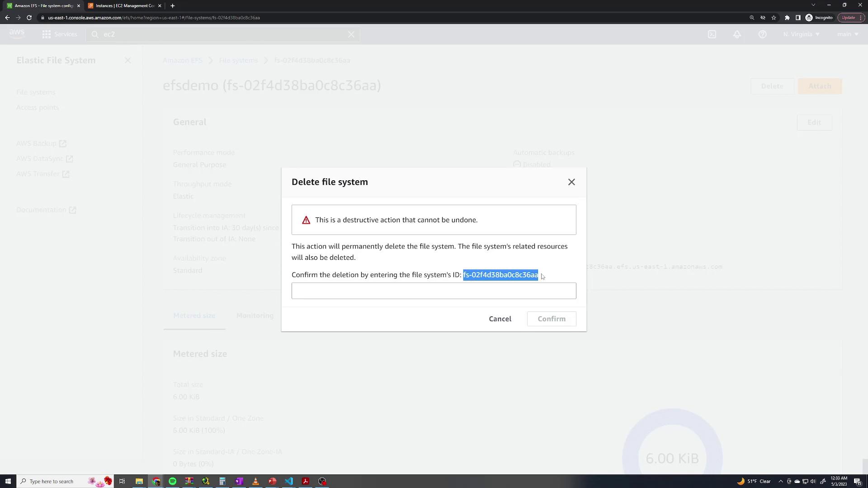Click the warning triangle icon in dialog
This screenshot has width=868, height=488.
[x=306, y=220]
